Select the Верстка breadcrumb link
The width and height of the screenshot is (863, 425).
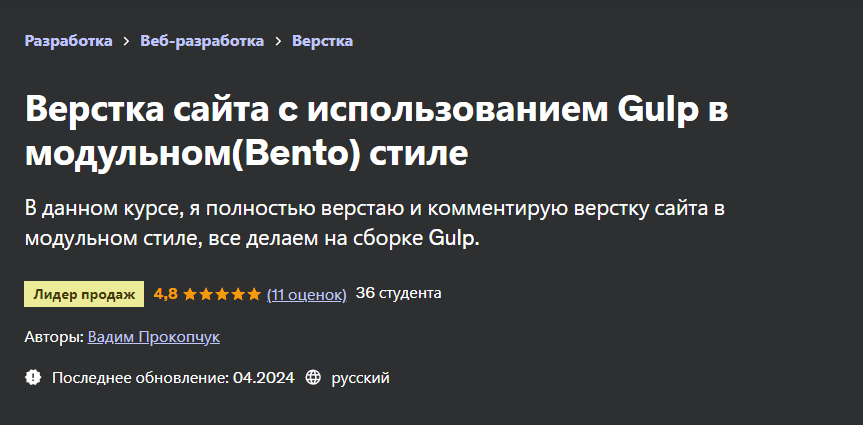click(x=322, y=41)
